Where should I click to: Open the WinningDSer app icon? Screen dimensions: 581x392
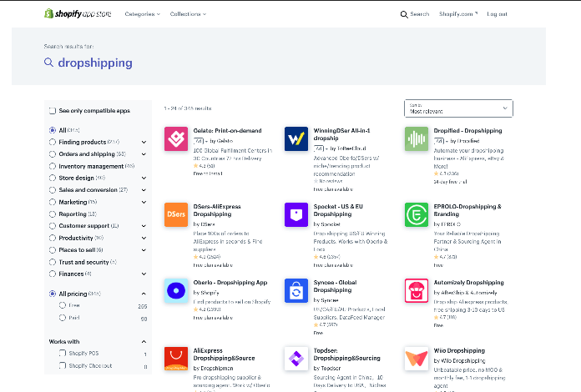[296, 138]
